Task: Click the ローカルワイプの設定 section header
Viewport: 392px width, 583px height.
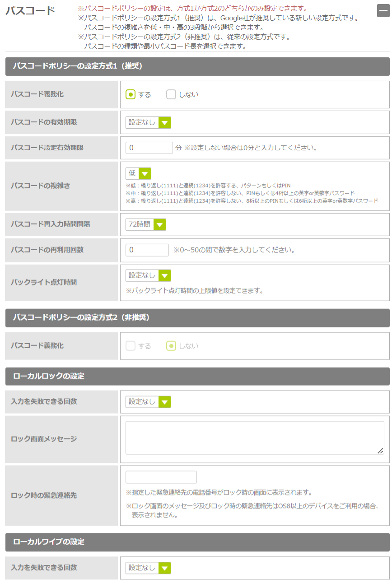Action: pos(197,542)
